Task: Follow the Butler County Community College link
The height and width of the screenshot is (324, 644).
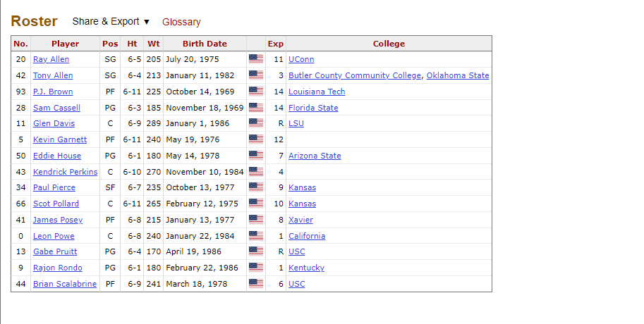Action: (x=354, y=75)
